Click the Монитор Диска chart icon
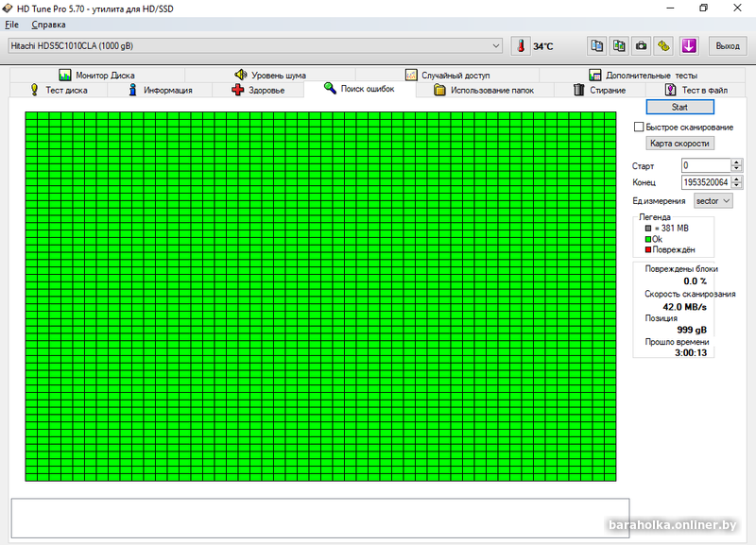Viewport: 756px width, 545px height. coord(64,75)
